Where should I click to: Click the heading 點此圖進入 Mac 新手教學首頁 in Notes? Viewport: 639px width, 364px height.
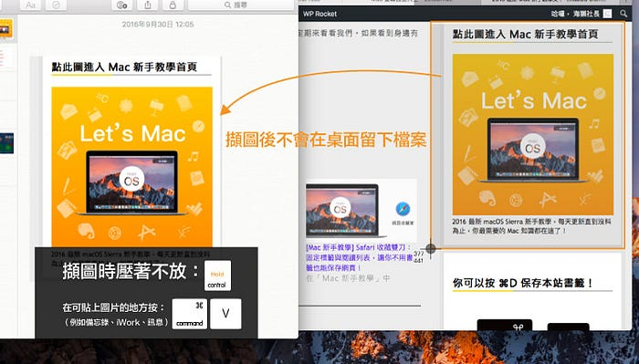tap(124, 67)
